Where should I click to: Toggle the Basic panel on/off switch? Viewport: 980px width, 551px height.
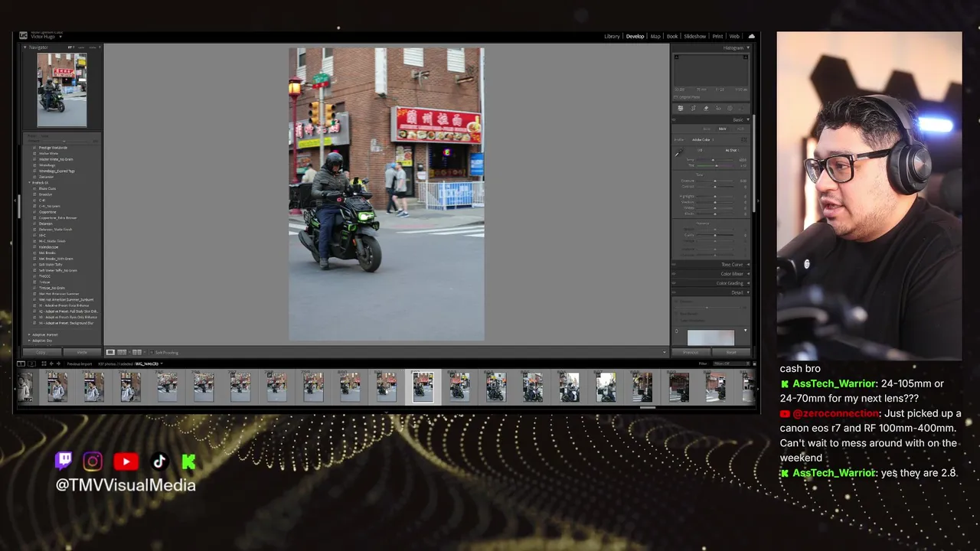[674, 119]
